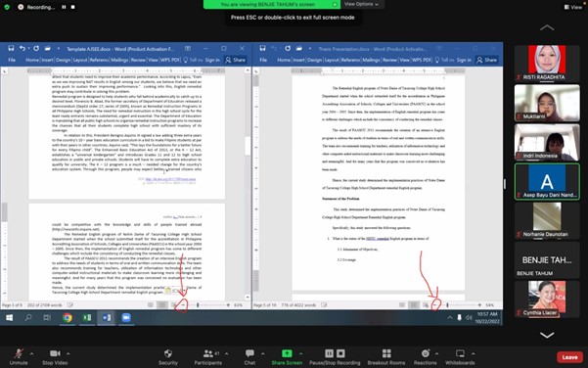Screen dimensions: 588x368
Task: Open Breakout Rooms
Action: (386, 357)
